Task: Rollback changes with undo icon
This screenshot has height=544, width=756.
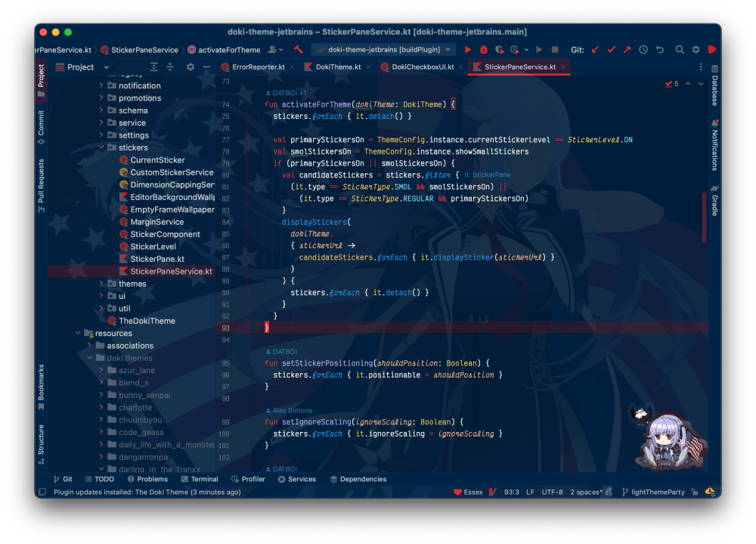Action: tap(659, 49)
